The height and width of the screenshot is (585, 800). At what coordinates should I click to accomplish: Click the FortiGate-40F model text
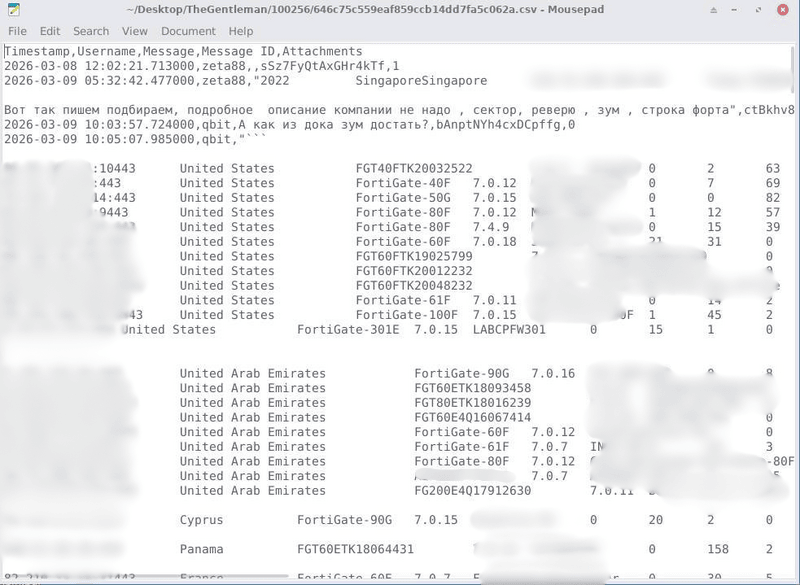coord(403,183)
